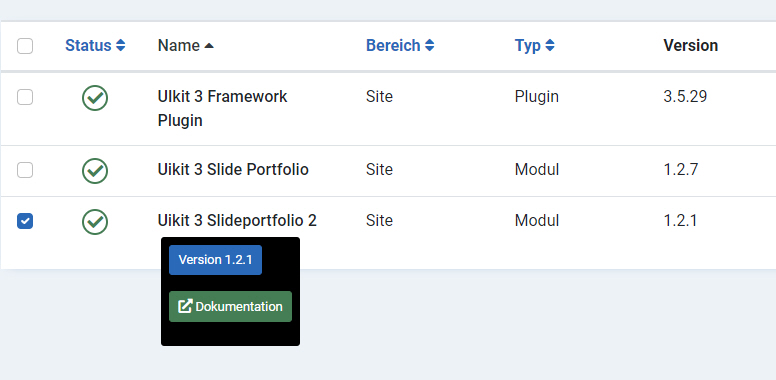Click the sort arrows icon beside Status
776x380 pixels.
(120, 46)
